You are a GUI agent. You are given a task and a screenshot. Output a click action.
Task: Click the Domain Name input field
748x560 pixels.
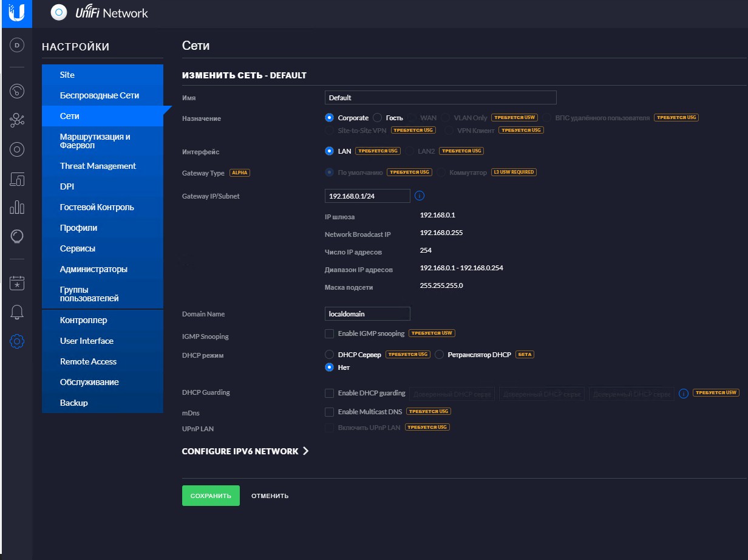367,314
